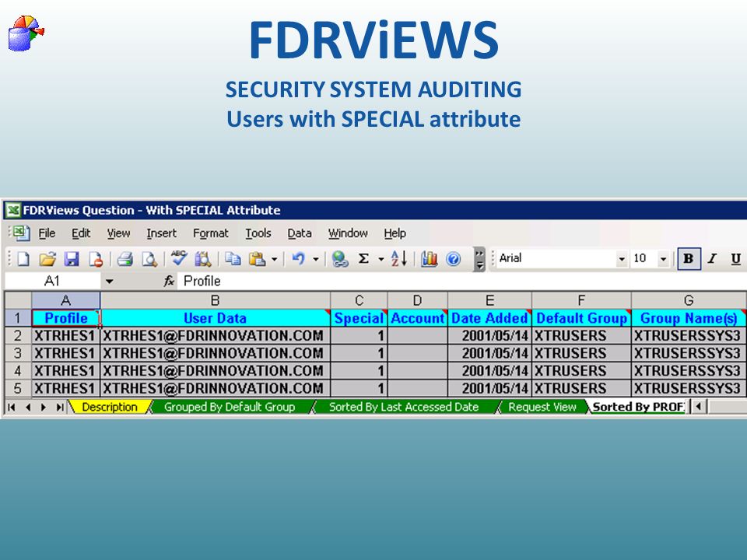
Task: Select the User Data header cell
Action: [x=216, y=318]
